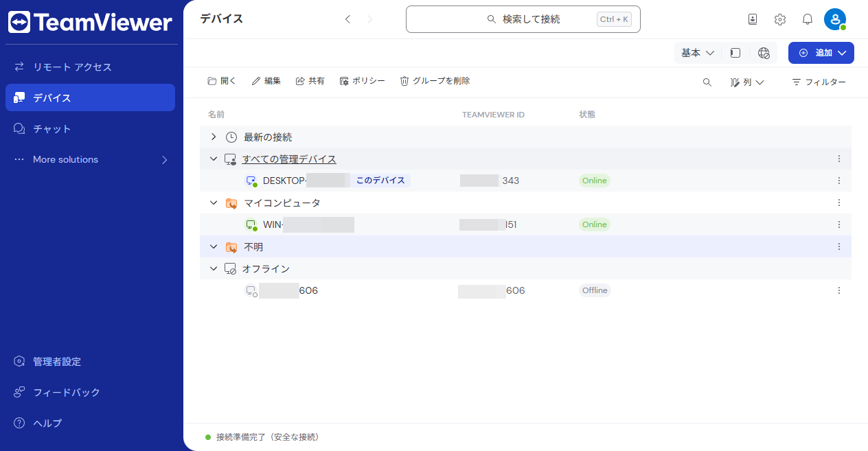Select the WIN- device row
This screenshot has width=868, height=451.
pyautogui.click(x=525, y=224)
